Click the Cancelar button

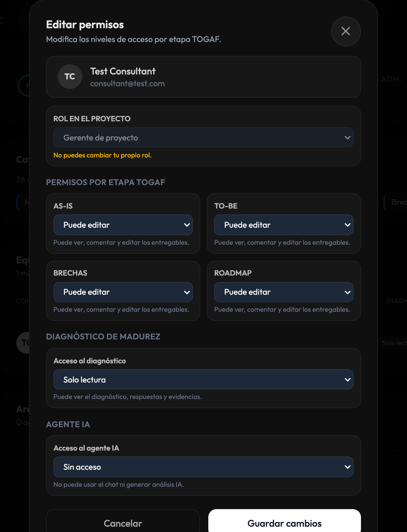pyautogui.click(x=123, y=521)
